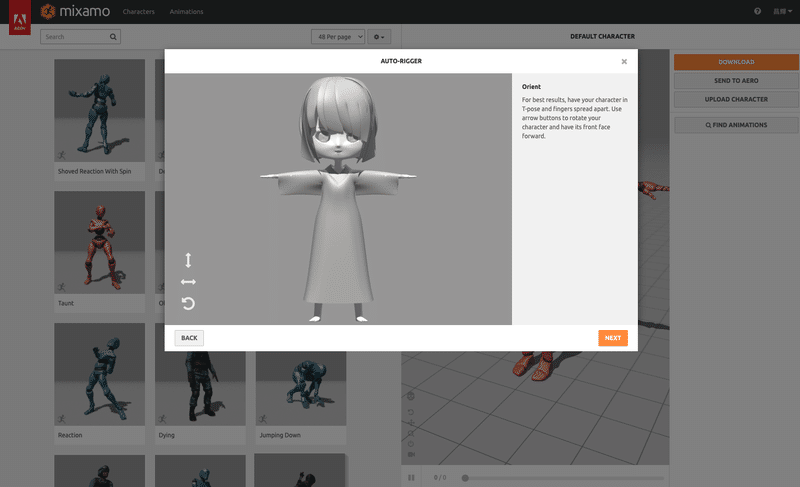
Task: Click the Adobe logo icon
Action: coord(20,19)
